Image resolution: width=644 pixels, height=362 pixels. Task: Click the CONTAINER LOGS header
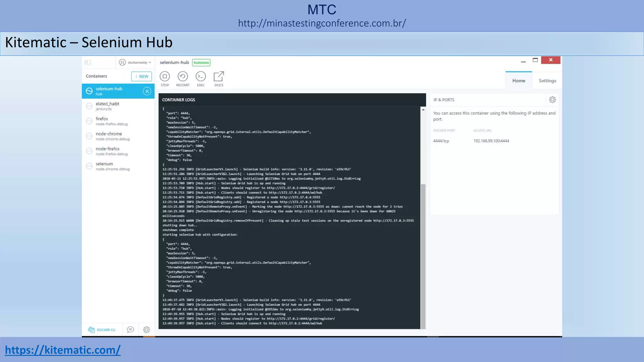click(x=179, y=100)
